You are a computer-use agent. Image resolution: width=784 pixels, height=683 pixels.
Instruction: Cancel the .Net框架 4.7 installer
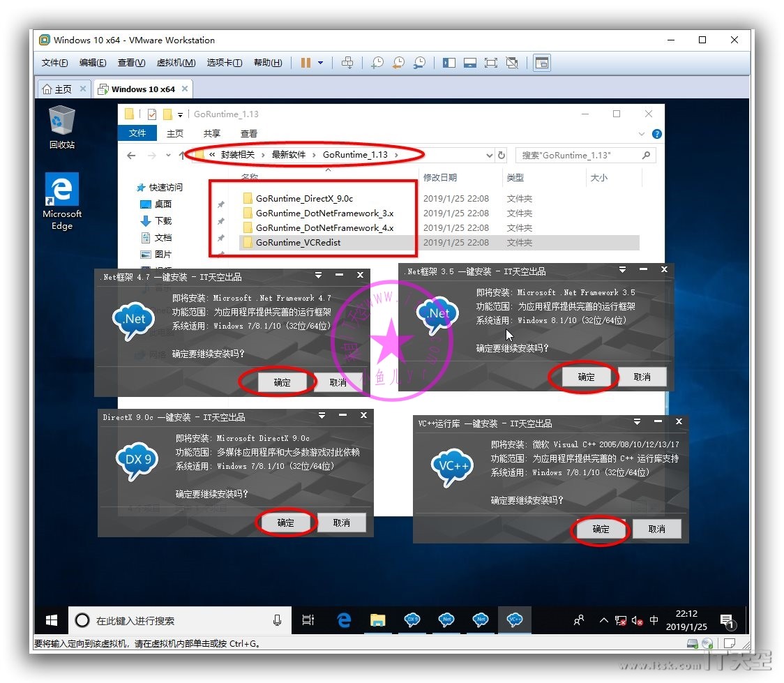(x=338, y=382)
